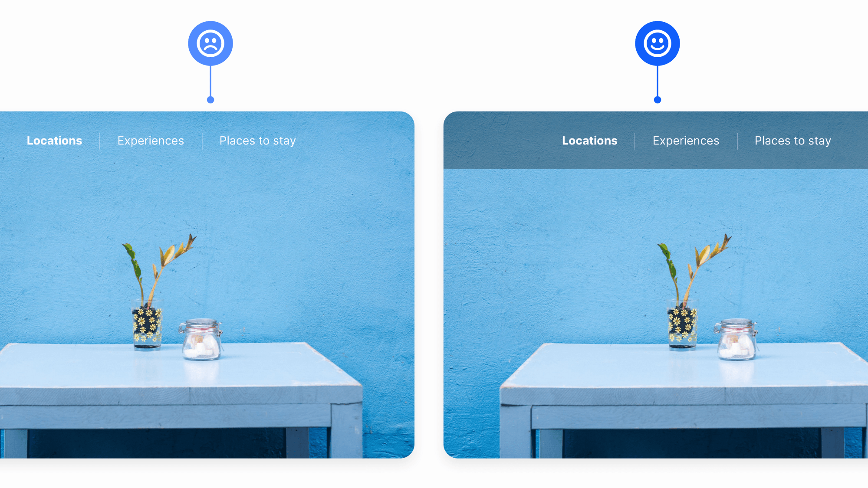Viewport: 868px width, 488px height.
Task: Click the left panel location pin icon
Action: (210, 43)
